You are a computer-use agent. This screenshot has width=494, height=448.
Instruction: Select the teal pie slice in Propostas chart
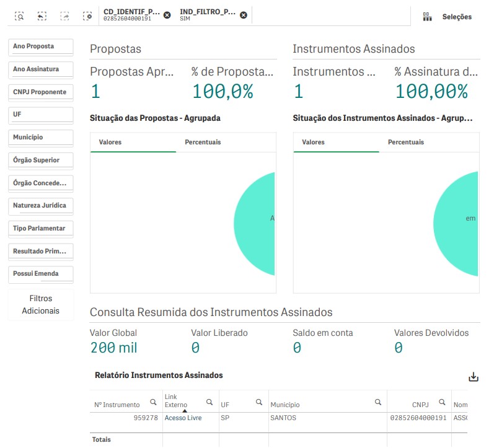tap(255, 224)
